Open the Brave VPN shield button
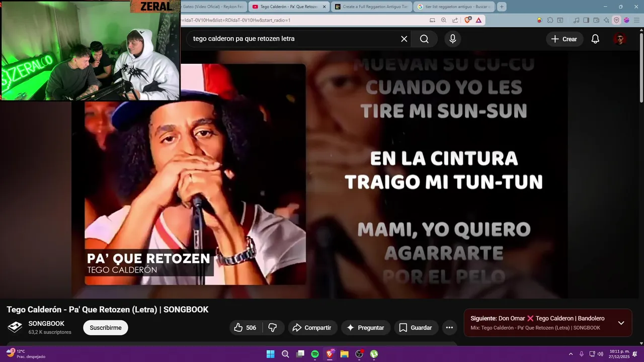 pyautogui.click(x=616, y=20)
